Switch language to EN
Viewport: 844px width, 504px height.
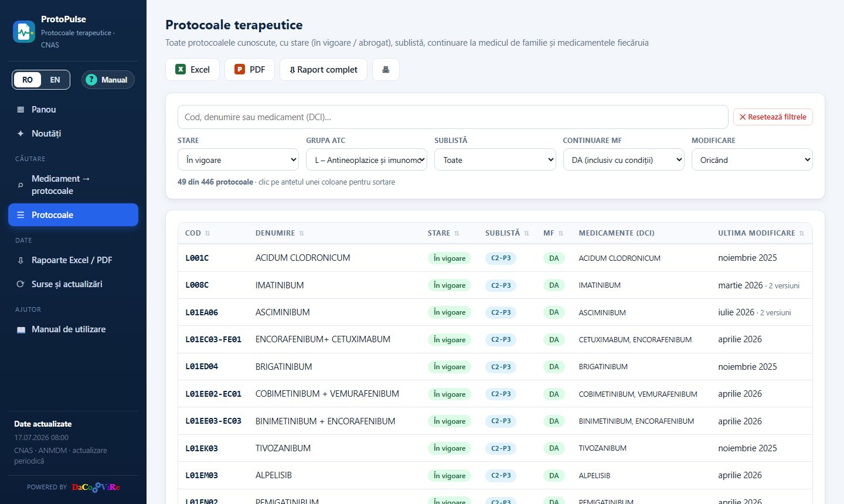point(55,80)
